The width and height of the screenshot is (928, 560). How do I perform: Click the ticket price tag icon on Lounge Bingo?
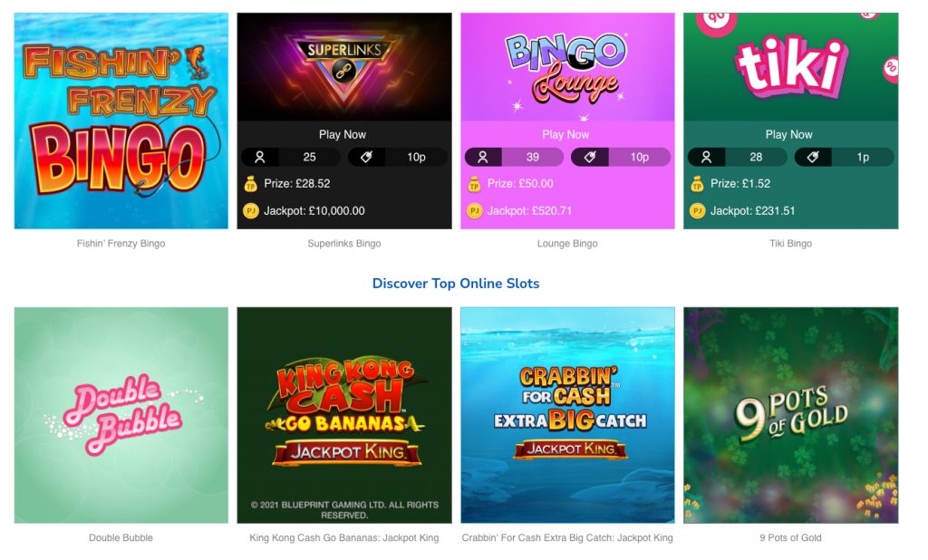tap(589, 158)
